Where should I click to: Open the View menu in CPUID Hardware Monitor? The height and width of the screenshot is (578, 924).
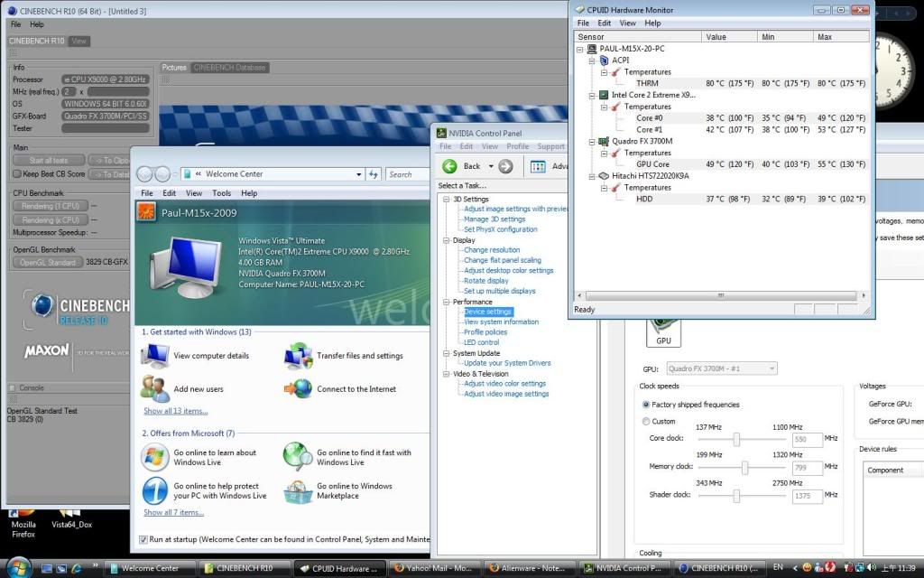(x=627, y=23)
